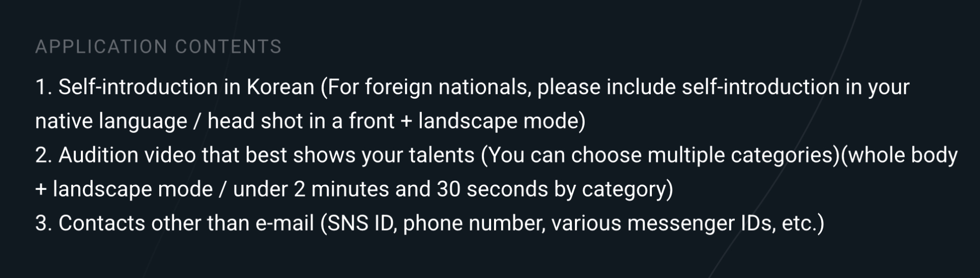Viewport: 980px width, 278px height.
Task: Click Audition video at start of item 2
Action: (127, 155)
